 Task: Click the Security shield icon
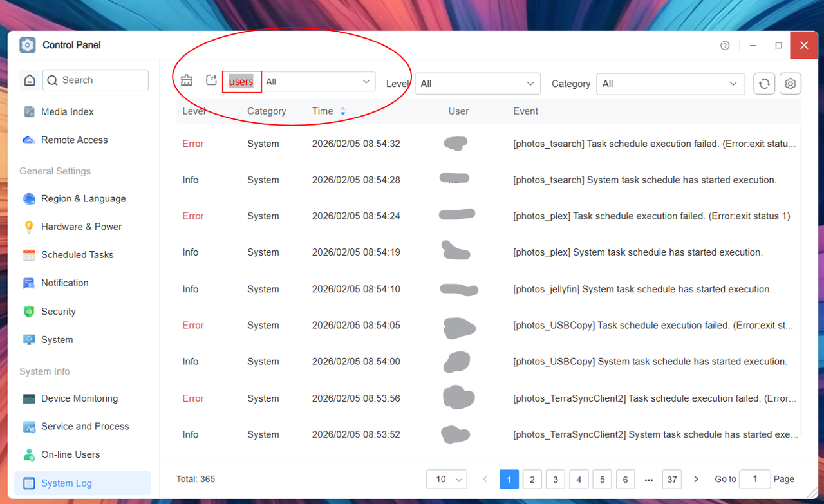pyautogui.click(x=29, y=312)
